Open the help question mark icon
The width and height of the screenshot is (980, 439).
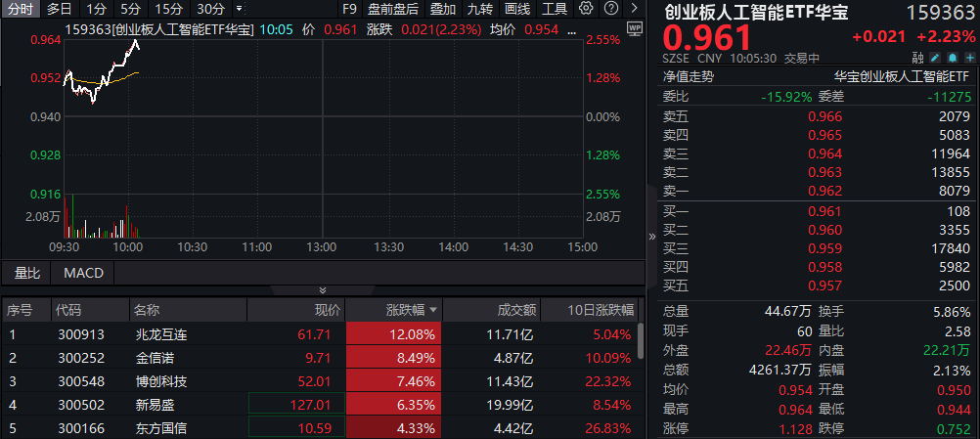pyautogui.click(x=612, y=9)
